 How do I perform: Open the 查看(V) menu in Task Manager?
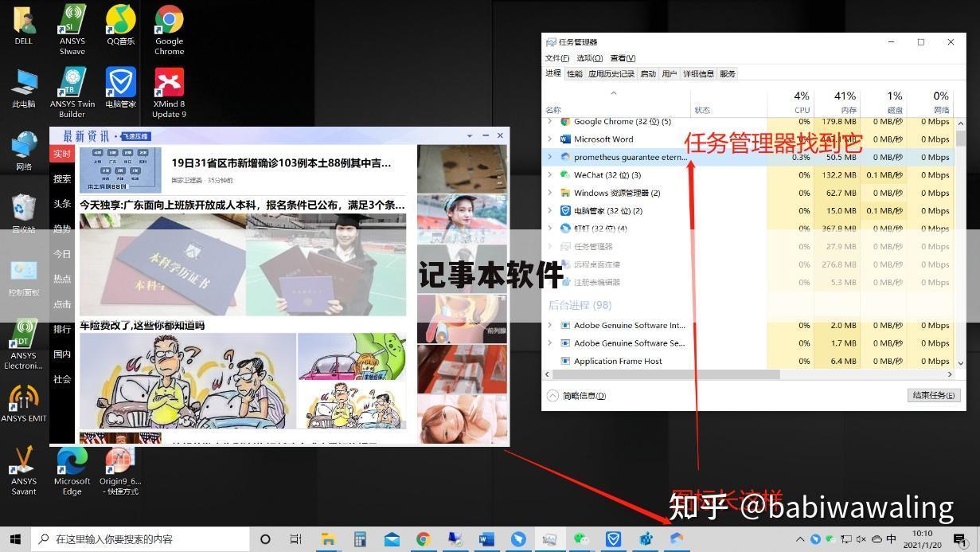click(x=623, y=58)
